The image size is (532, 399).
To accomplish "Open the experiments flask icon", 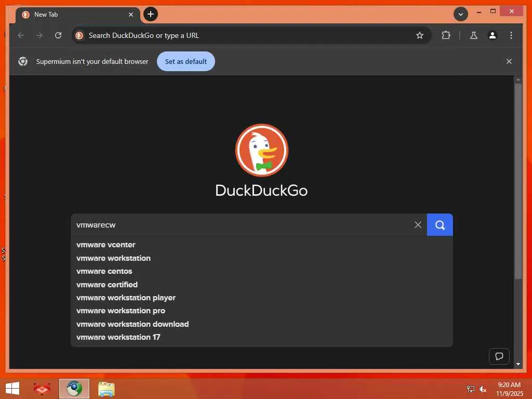I will (474, 35).
